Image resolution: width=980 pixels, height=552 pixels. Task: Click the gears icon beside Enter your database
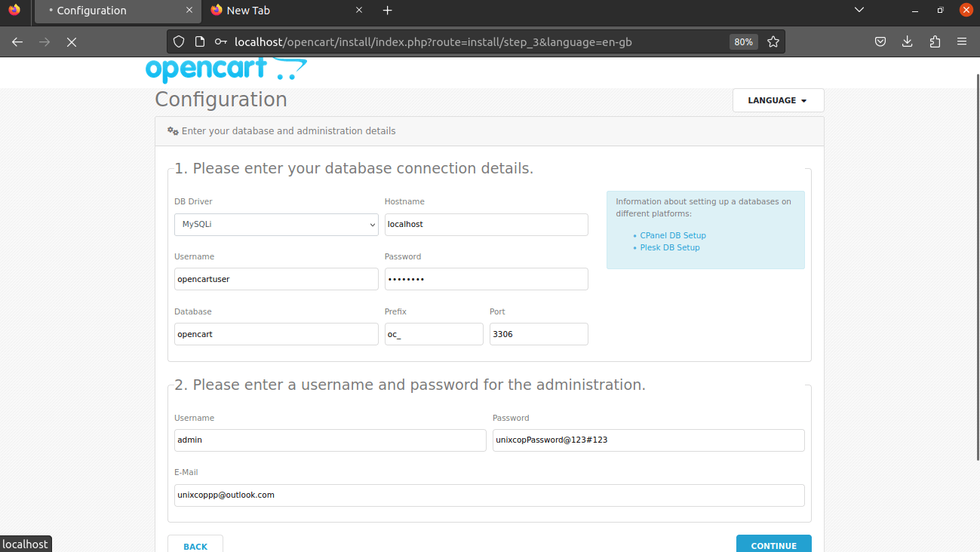tap(173, 130)
